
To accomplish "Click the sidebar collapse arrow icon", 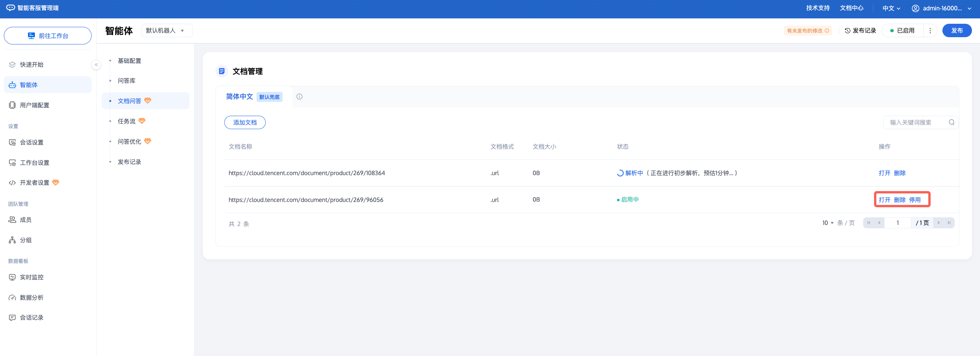I will pos(96,65).
